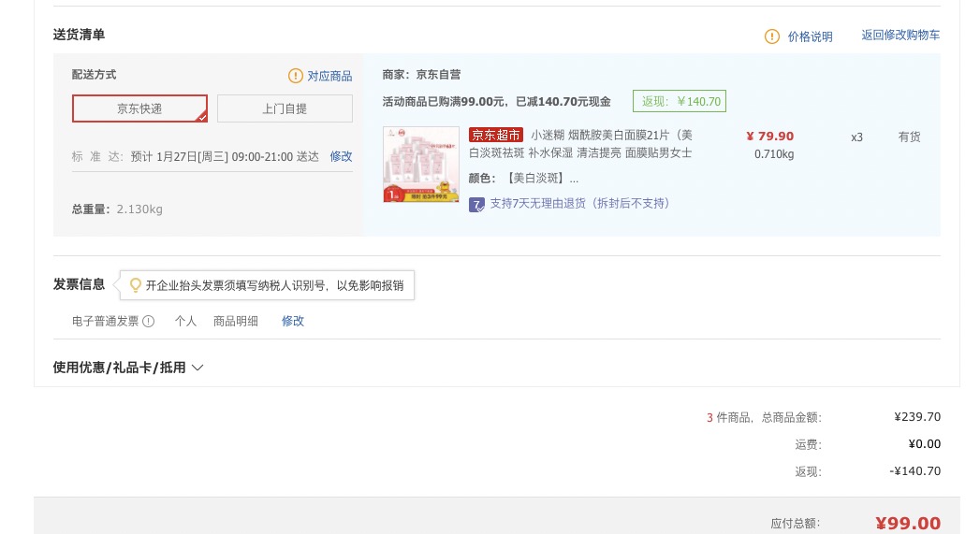This screenshot has height=534, width=980.
Task: Click the 返现: ¥140.70 green tag
Action: click(x=680, y=101)
